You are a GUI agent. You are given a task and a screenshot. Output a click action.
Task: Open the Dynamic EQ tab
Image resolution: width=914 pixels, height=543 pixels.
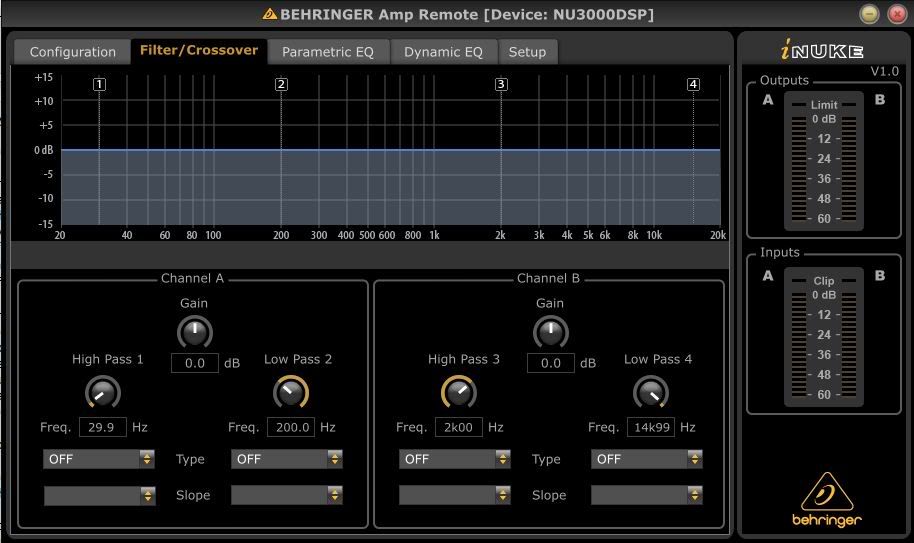444,52
